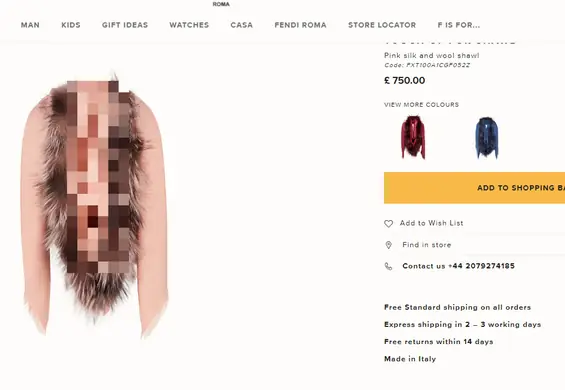The height and width of the screenshot is (390, 565).
Task: Open the KIDS menu
Action: 71,25
